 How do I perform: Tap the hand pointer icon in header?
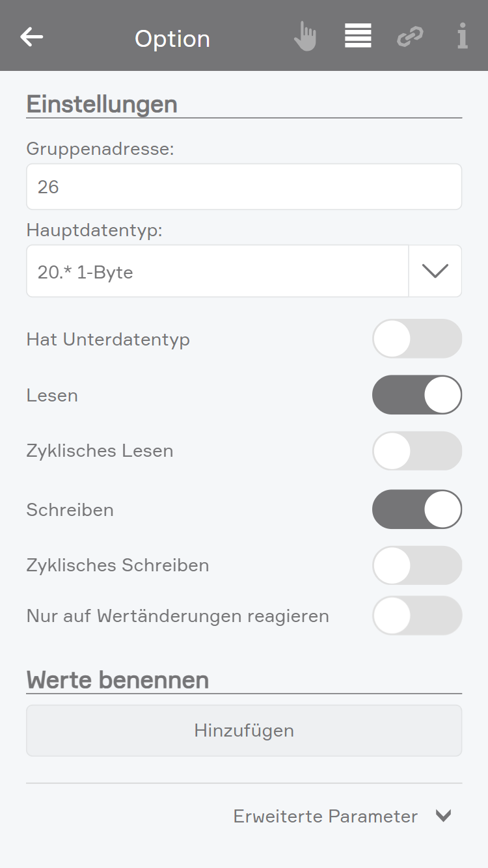coord(305,36)
